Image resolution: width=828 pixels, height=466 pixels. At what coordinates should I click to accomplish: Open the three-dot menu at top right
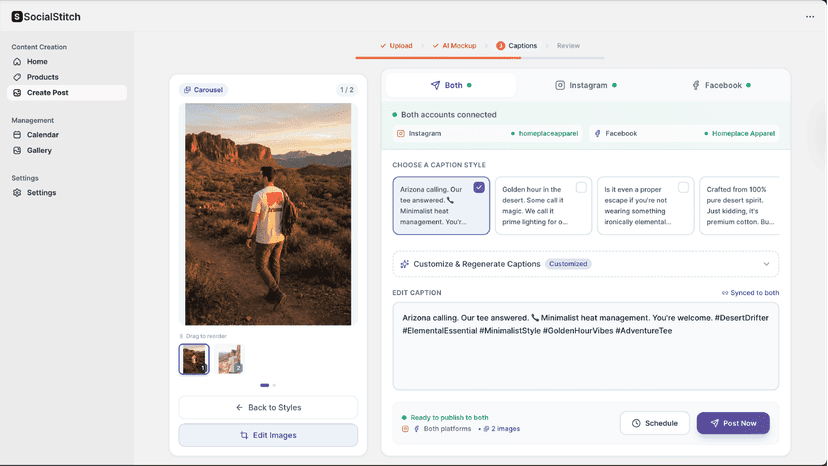(810, 17)
